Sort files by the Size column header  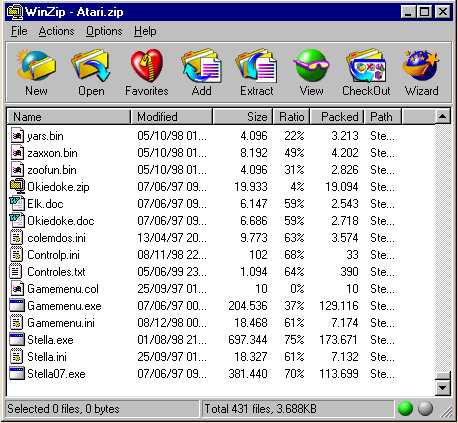243,117
